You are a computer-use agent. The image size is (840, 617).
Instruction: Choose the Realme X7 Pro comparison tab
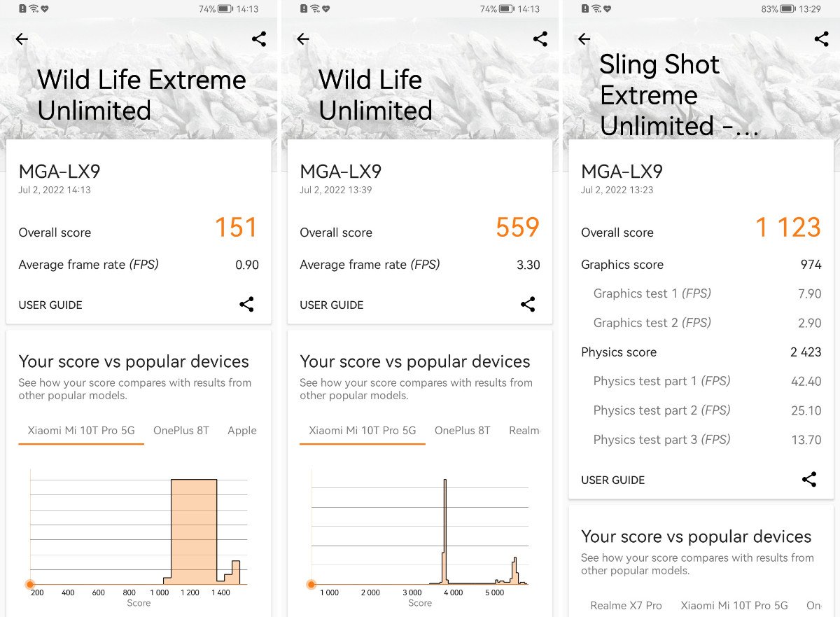(626, 606)
